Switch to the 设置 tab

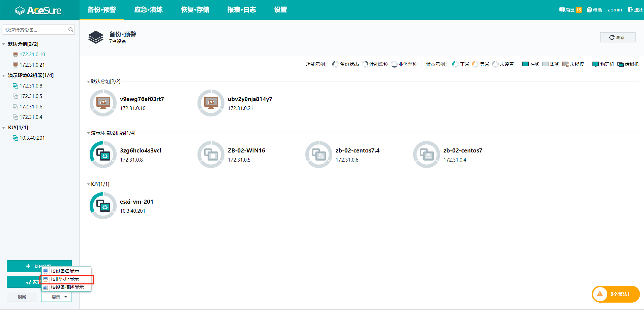point(280,10)
